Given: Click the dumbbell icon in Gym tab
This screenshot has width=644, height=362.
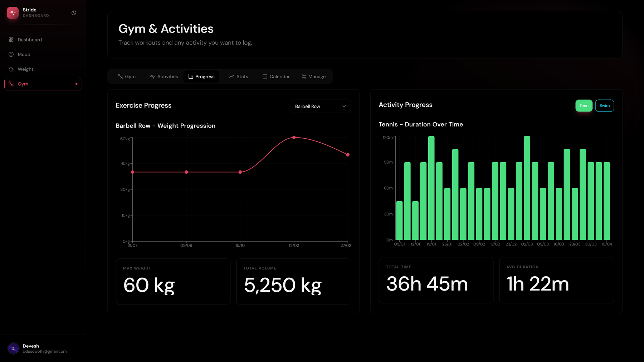Looking at the screenshot, I should pyautogui.click(x=120, y=76).
